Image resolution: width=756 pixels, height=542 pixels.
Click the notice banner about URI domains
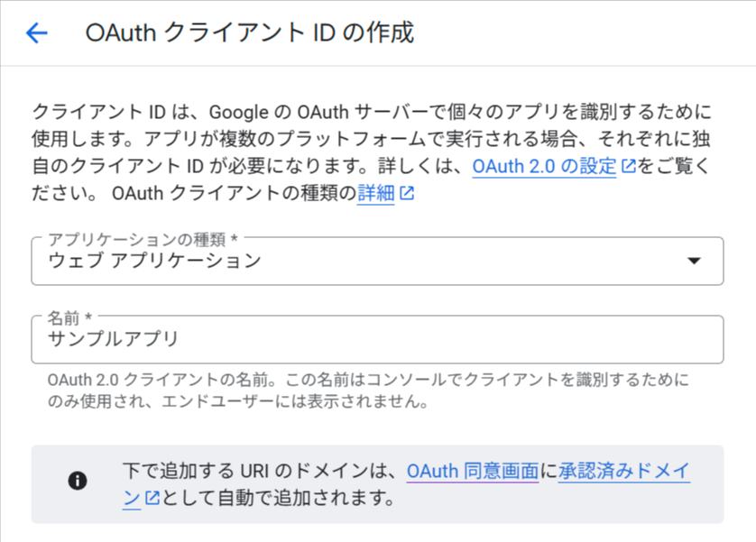(378, 481)
